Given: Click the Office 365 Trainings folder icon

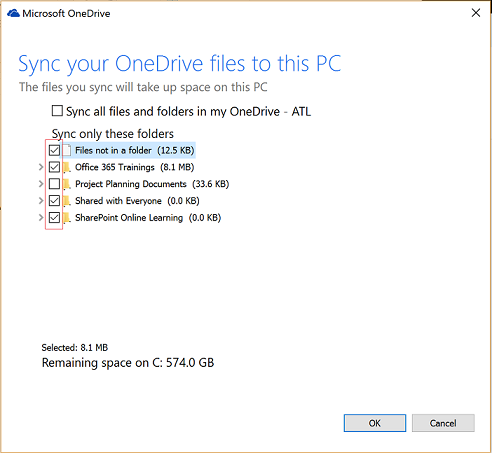Looking at the screenshot, I should tap(67, 167).
